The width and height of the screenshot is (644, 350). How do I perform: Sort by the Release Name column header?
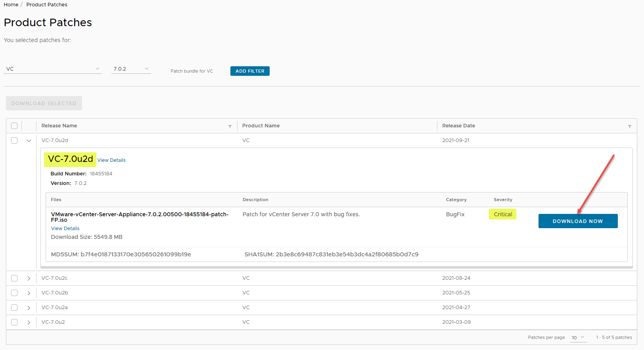point(59,126)
